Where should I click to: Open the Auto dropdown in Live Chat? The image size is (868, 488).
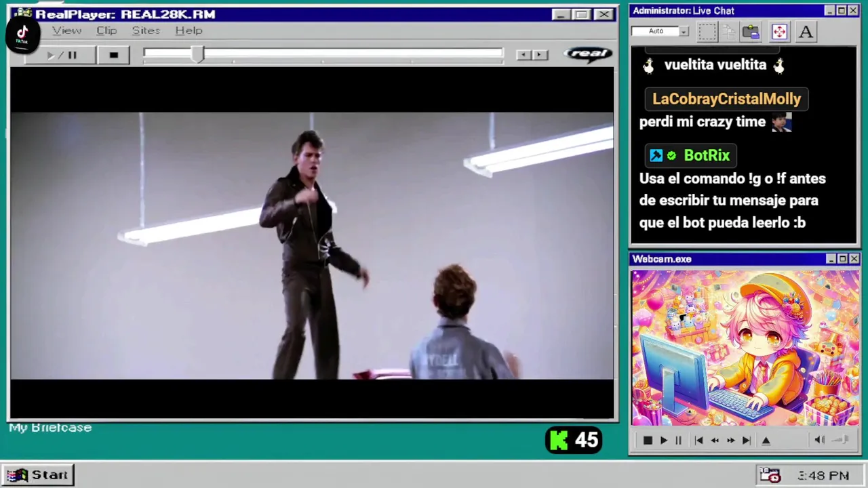[x=684, y=31]
